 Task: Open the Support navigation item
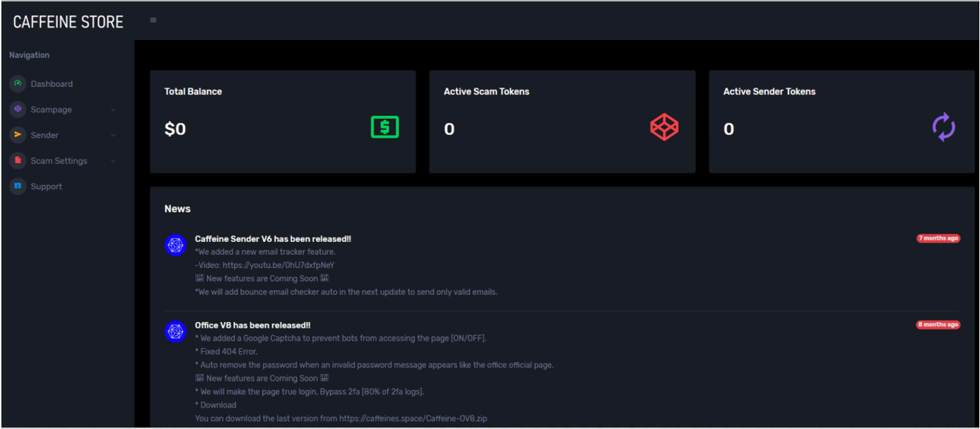coord(46,186)
